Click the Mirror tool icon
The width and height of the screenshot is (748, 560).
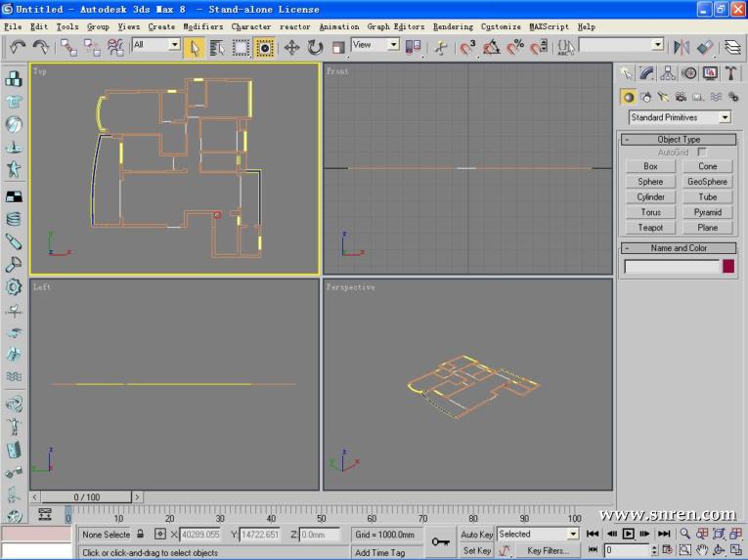tap(682, 47)
